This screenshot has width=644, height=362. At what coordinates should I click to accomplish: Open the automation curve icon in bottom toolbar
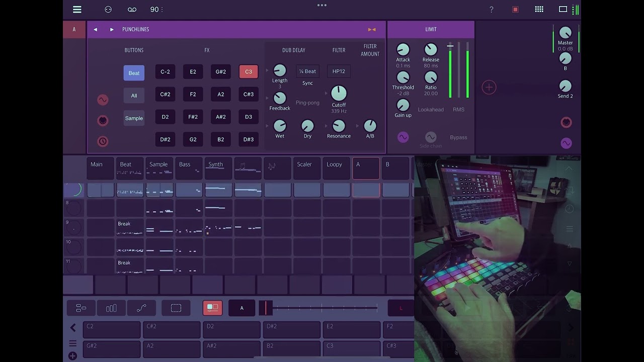tap(141, 308)
